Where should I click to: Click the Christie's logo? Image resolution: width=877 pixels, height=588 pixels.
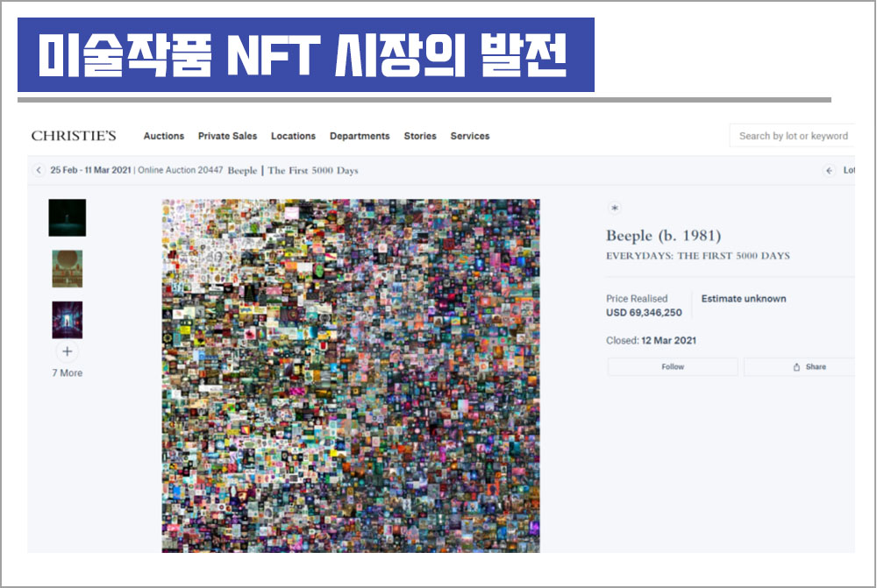[x=74, y=136]
